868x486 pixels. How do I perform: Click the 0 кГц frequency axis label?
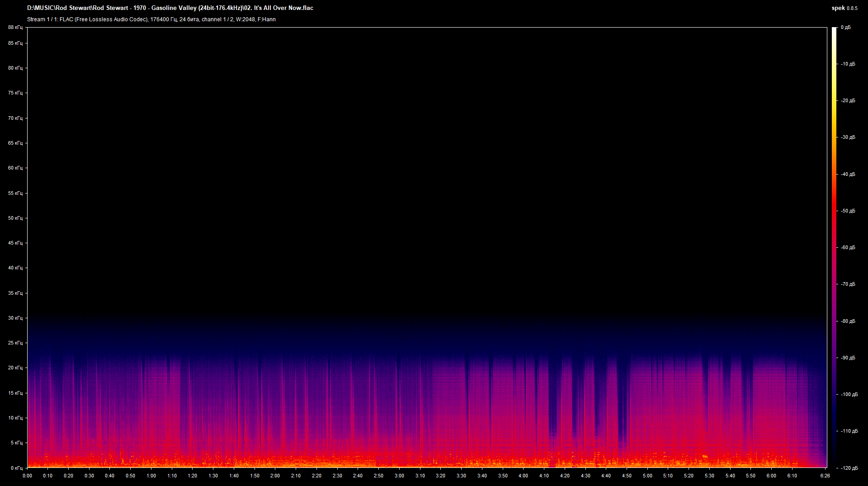(x=17, y=468)
